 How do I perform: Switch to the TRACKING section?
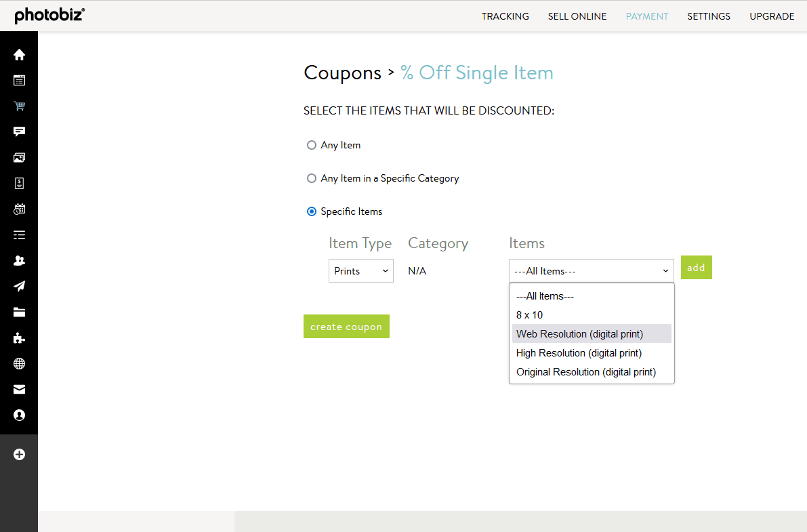pos(505,16)
